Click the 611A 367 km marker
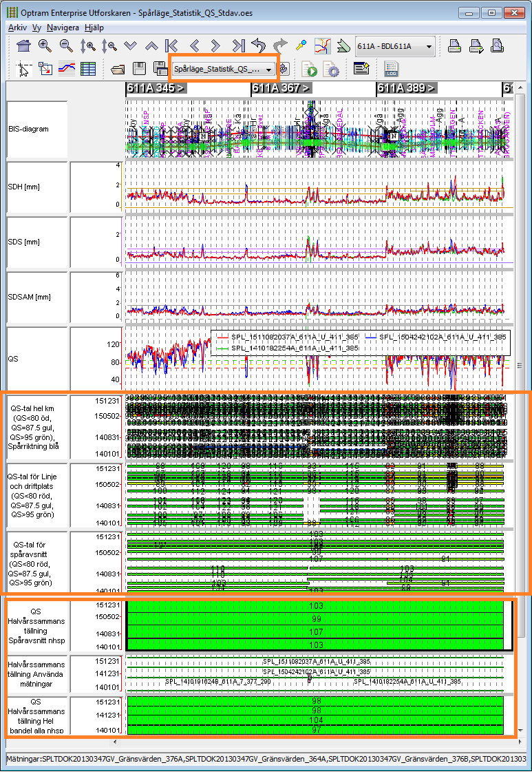The image size is (532, 774). tap(281, 88)
